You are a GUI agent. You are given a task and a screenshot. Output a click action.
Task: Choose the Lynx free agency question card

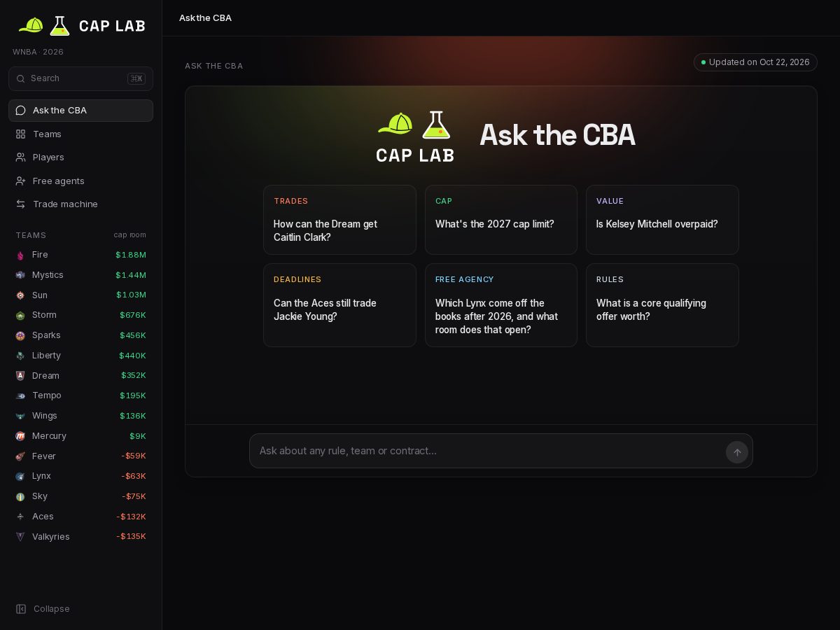pyautogui.click(x=501, y=305)
